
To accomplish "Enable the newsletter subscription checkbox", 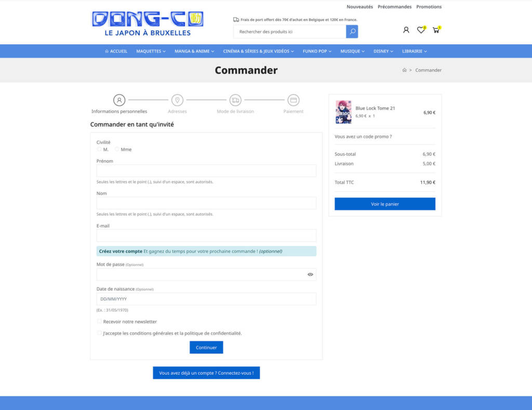I will click(99, 322).
